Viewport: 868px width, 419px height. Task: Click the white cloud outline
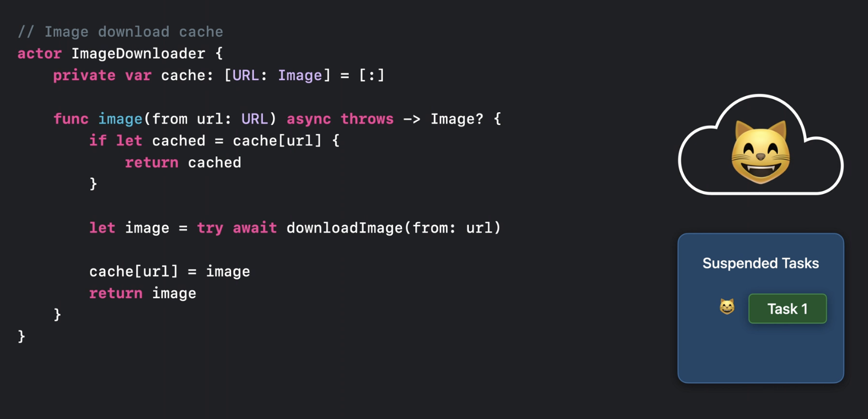(x=761, y=145)
